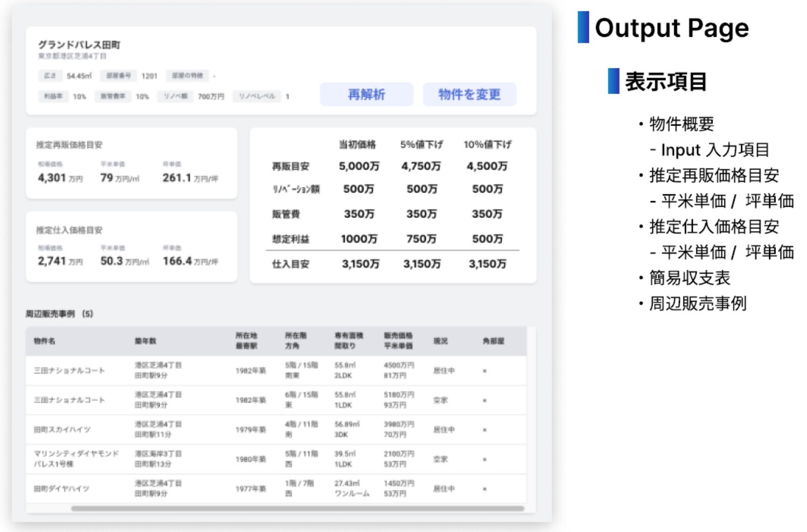The image size is (807, 532).
Task: Click the 角部屋 column header
Action: coord(493,341)
